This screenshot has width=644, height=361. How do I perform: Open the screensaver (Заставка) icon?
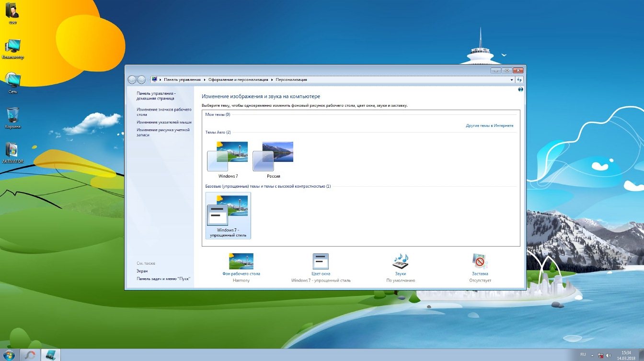click(x=480, y=261)
